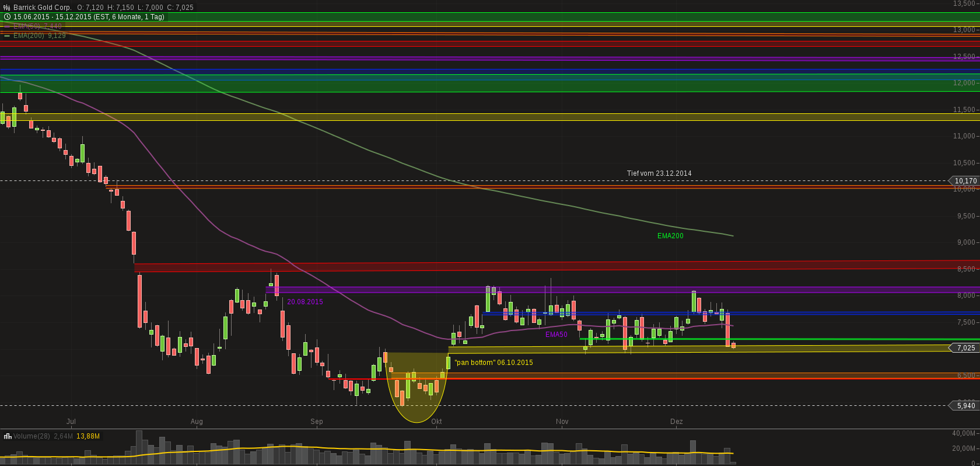Click the yellow 13,88M volume average value
Image resolution: width=980 pixels, height=466 pixels.
click(x=88, y=436)
